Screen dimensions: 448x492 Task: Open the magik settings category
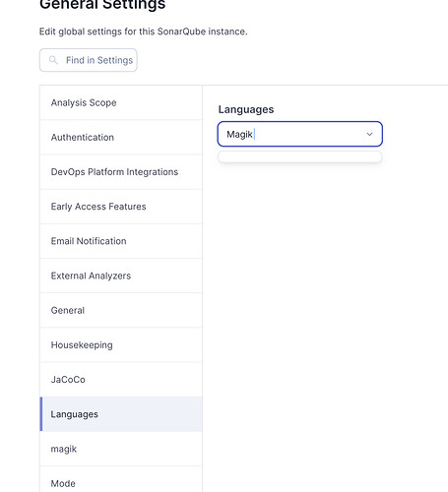coord(121,449)
